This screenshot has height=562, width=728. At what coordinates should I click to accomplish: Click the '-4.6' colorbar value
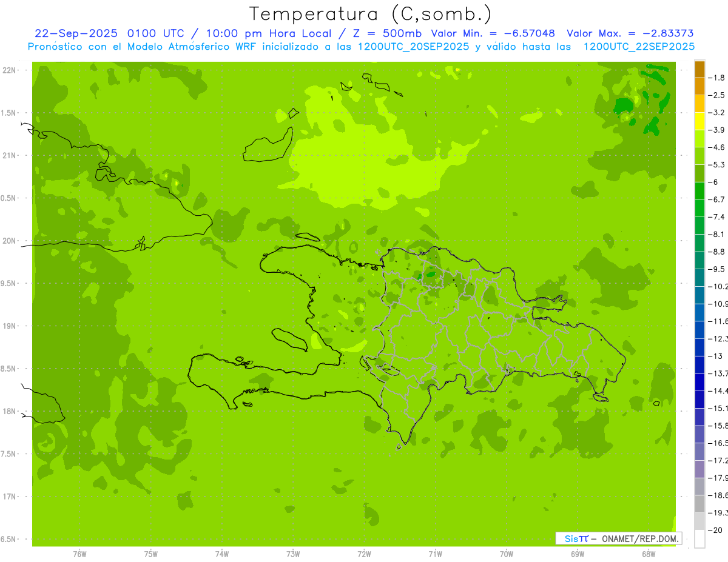[x=716, y=147]
